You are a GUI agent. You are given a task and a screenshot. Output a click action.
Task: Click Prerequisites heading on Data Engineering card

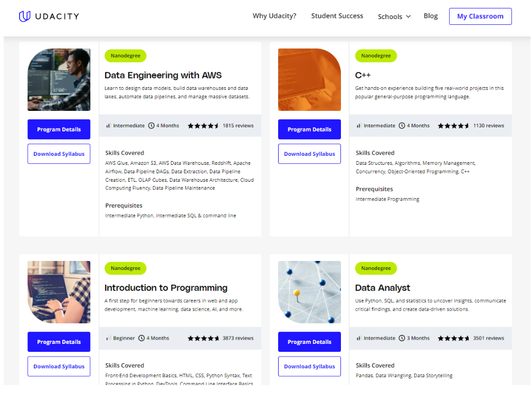(x=123, y=205)
